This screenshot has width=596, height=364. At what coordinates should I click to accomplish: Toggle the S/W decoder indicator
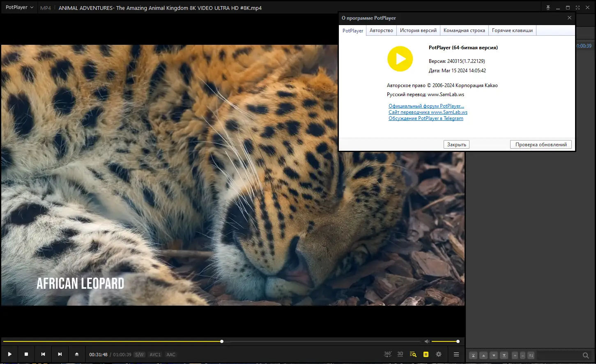140,355
